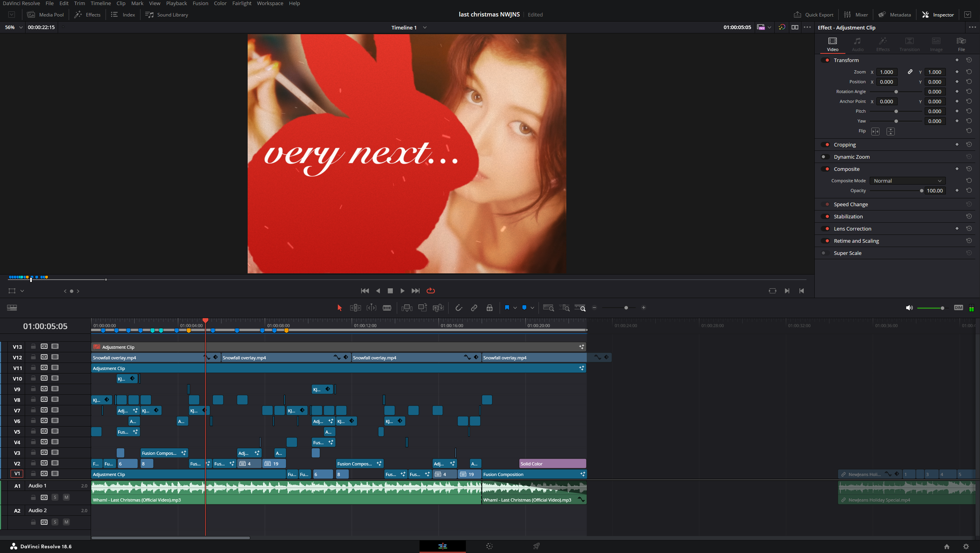Reset the Zoom parameter
This screenshot has width=980, height=553.
coord(969,72)
